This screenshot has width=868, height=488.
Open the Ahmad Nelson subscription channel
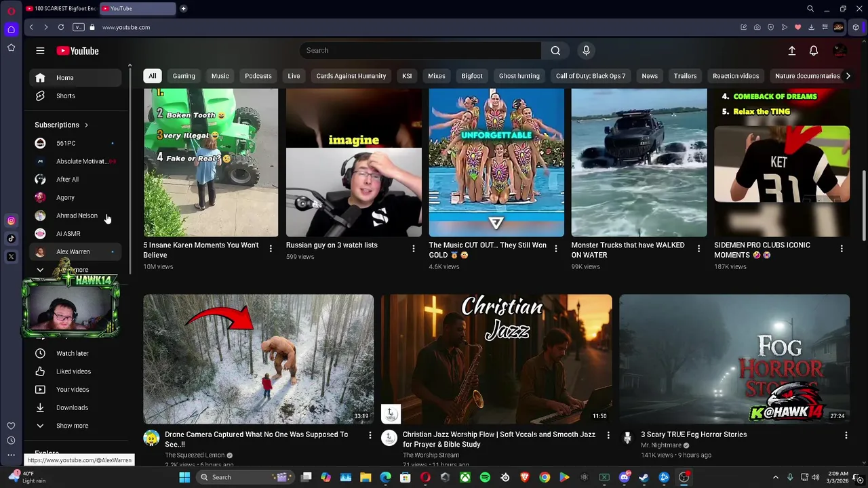click(x=75, y=216)
